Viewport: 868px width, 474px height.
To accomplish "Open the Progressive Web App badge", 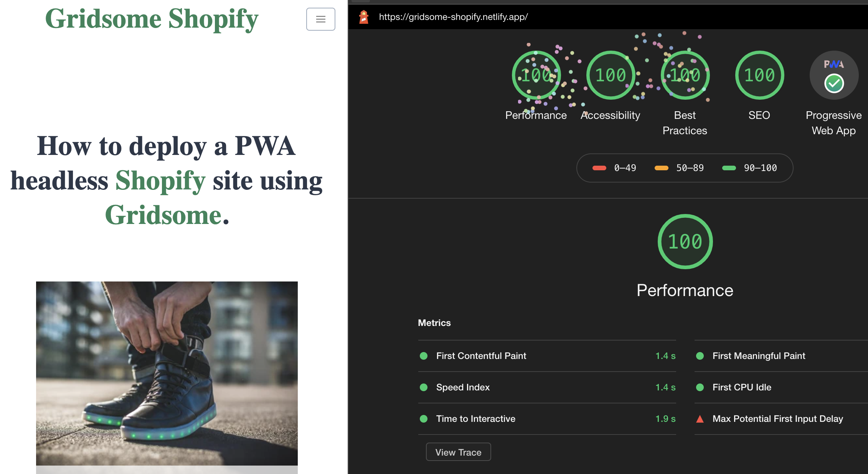I will click(833, 76).
